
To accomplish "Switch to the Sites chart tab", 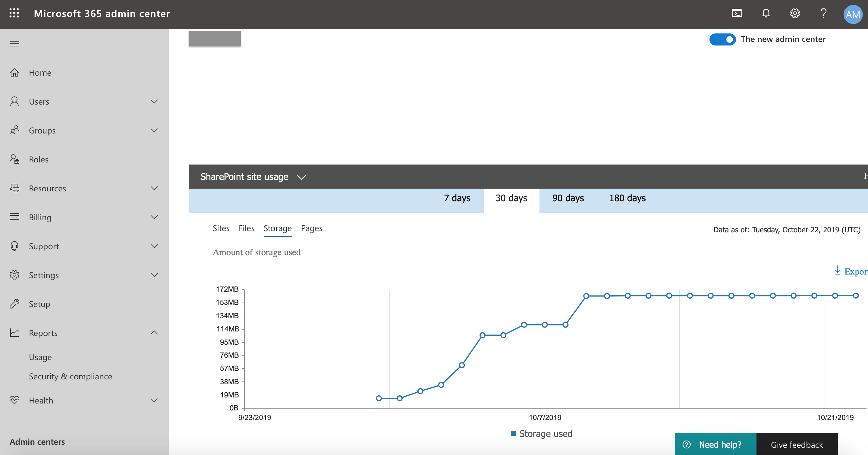I will click(x=221, y=228).
